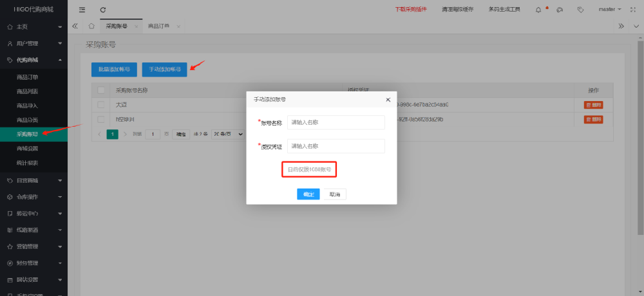The height and width of the screenshot is (296, 644).
Task: Click the HIGO代购商城 logo text
Action: 33,10
